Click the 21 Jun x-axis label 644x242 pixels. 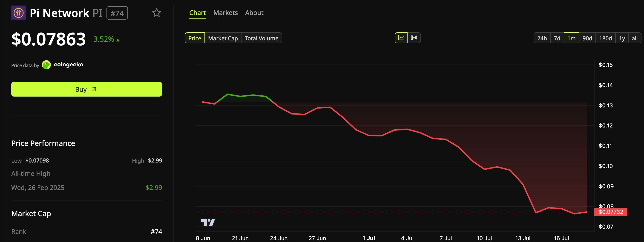pyautogui.click(x=240, y=238)
